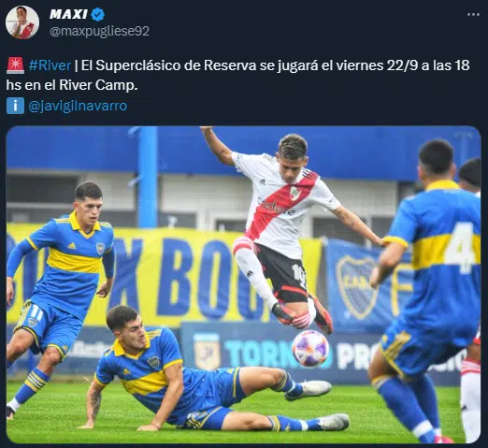
Task: Open the three-dot more options menu
Action: click(473, 14)
